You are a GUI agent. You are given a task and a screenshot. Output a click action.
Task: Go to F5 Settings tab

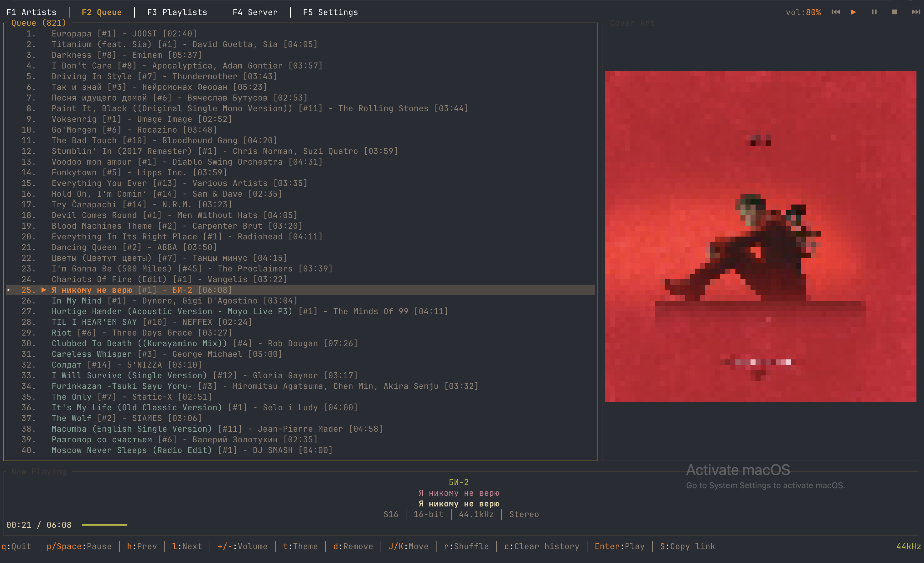[330, 12]
